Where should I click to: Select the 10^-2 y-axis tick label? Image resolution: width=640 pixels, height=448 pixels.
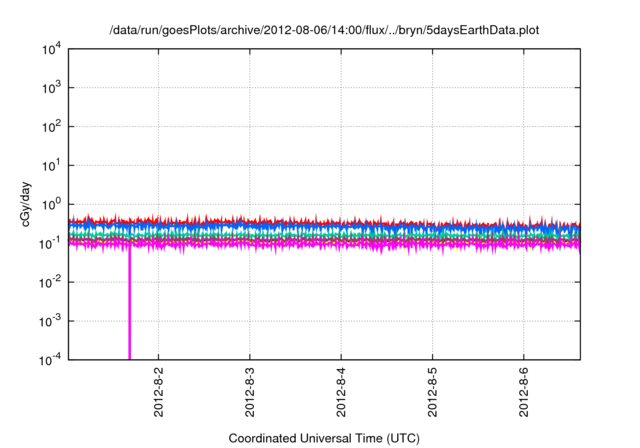tap(48, 282)
